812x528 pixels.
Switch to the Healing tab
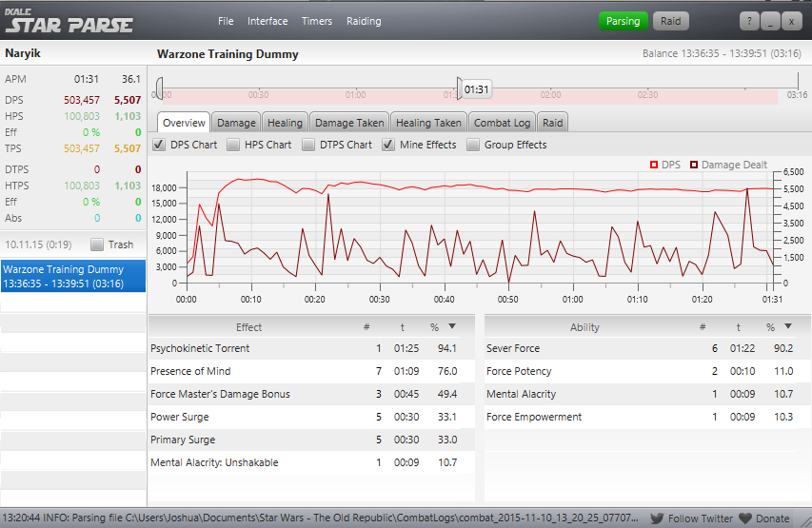(x=285, y=123)
